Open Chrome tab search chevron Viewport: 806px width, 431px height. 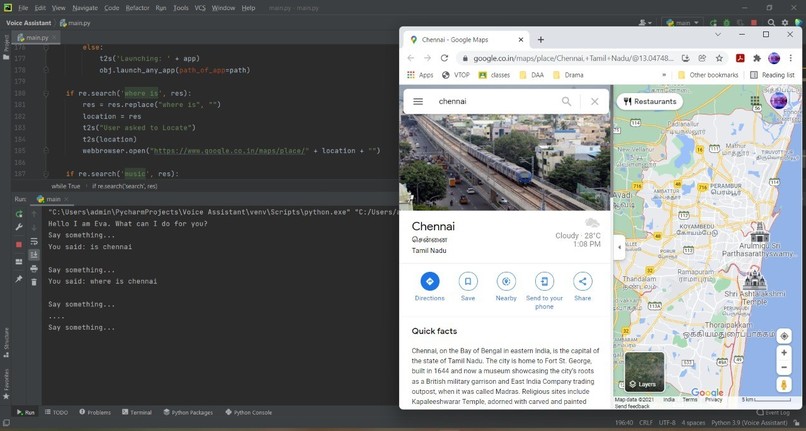tap(718, 34)
